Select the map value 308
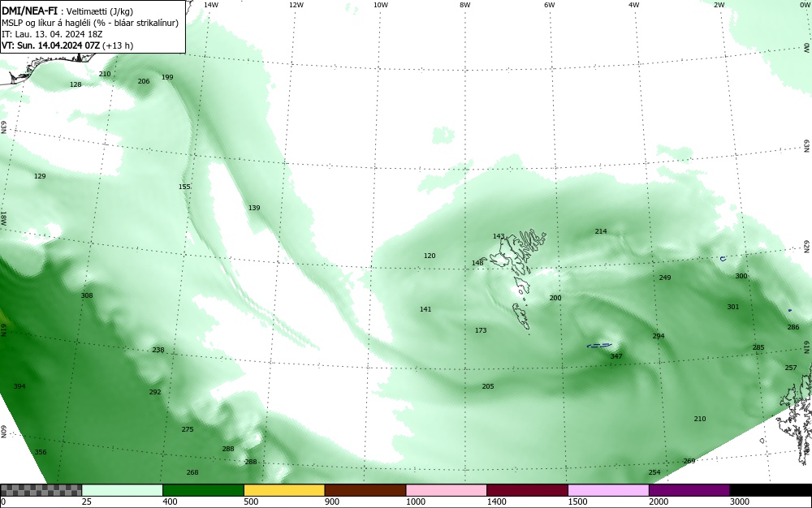 (87, 295)
